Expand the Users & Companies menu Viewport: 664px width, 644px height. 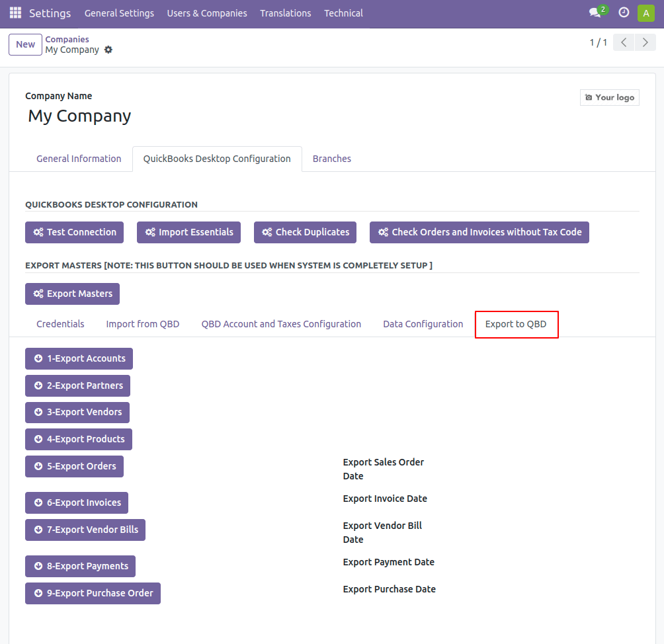[x=207, y=13]
